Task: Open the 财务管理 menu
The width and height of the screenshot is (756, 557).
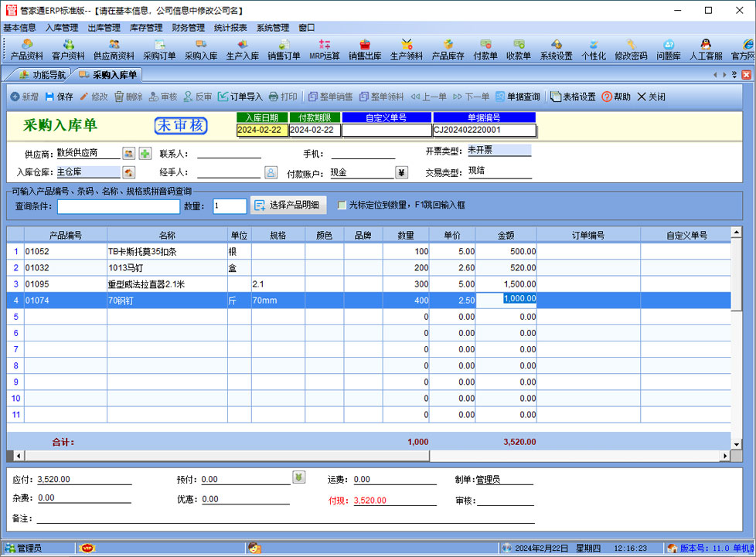Action: [189, 27]
